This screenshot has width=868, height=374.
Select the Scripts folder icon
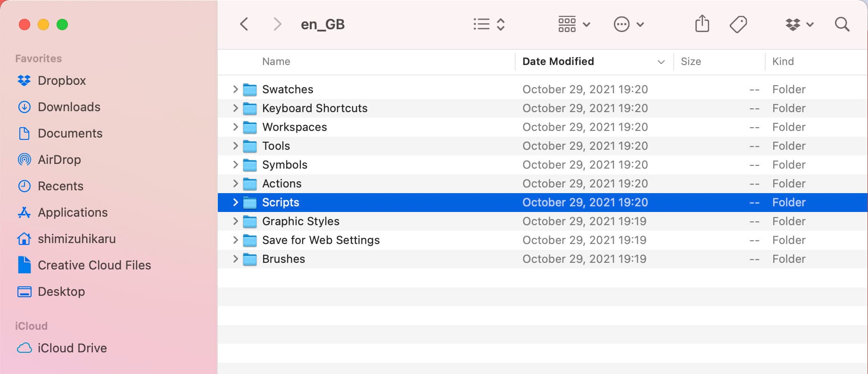pyautogui.click(x=250, y=203)
